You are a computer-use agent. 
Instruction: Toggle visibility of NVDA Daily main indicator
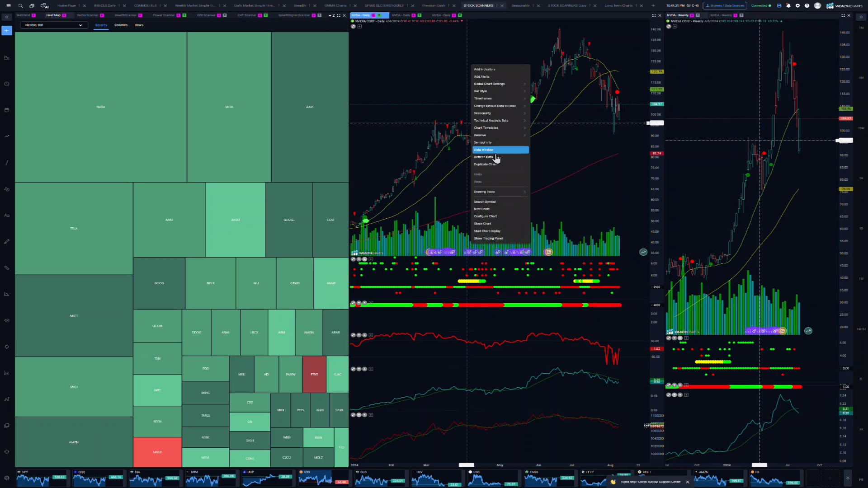pyautogui.click(x=353, y=27)
